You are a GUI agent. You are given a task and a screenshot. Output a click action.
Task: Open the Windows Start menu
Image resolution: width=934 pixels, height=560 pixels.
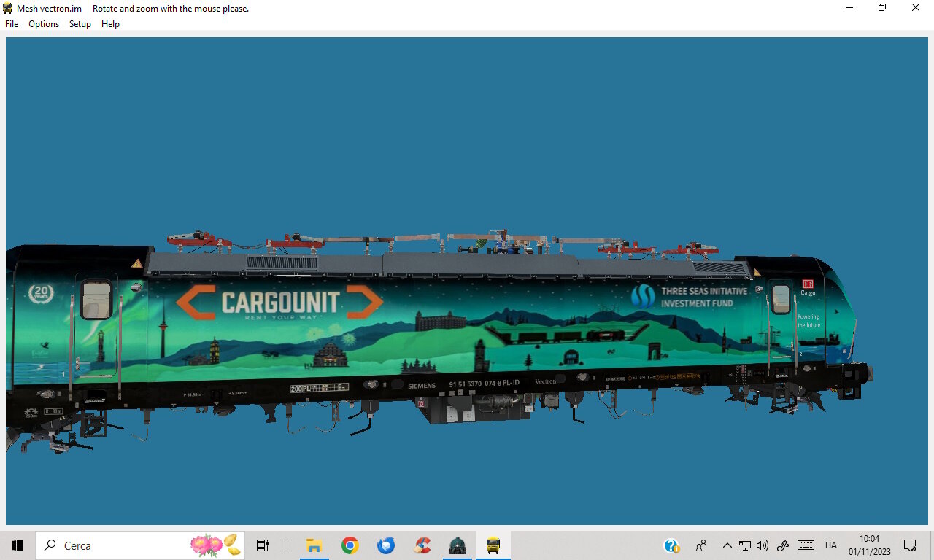coord(18,545)
